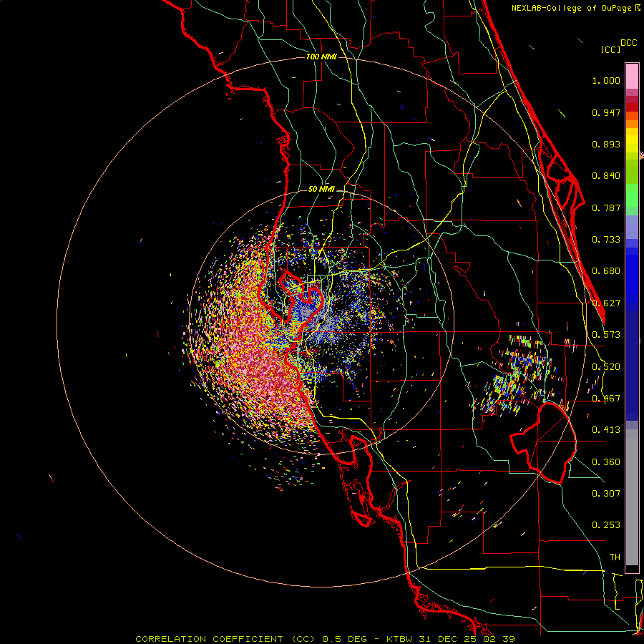Click the 0.467 legend value

(606, 399)
